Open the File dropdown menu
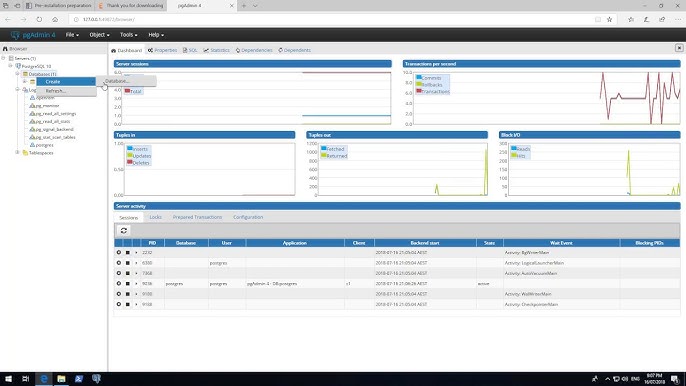Image resolution: width=686 pixels, height=386 pixels. click(x=72, y=35)
